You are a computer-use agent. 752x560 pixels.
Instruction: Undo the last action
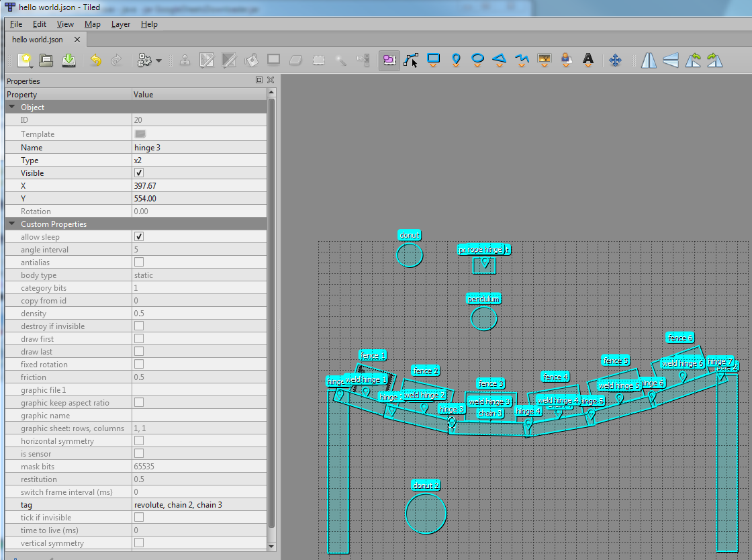click(x=96, y=60)
